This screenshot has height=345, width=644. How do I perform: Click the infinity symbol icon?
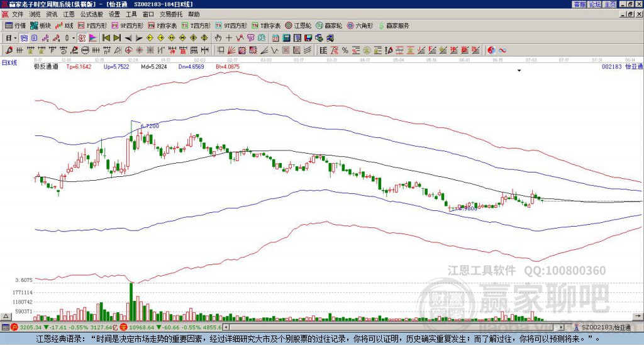pyautogui.click(x=502, y=50)
